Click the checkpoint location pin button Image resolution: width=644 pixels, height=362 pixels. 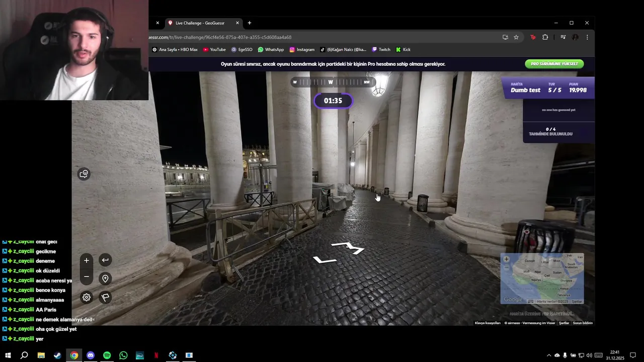(105, 279)
